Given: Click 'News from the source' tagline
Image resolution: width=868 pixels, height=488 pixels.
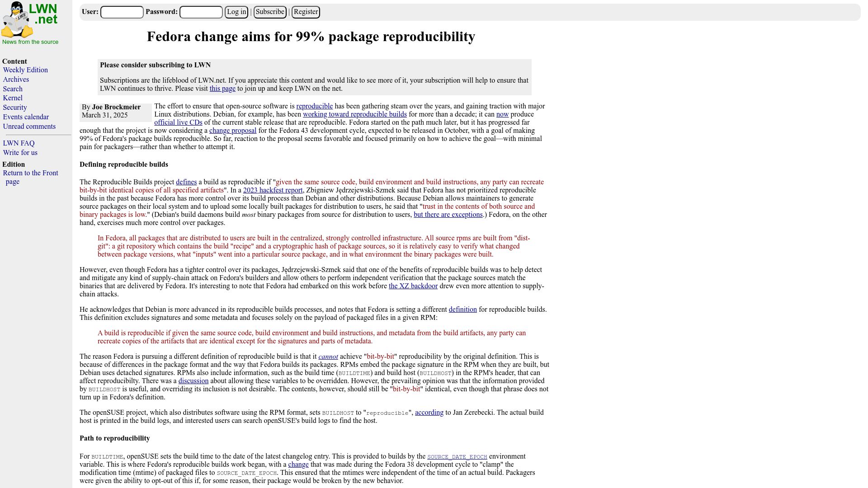Looking at the screenshot, I should [30, 42].
